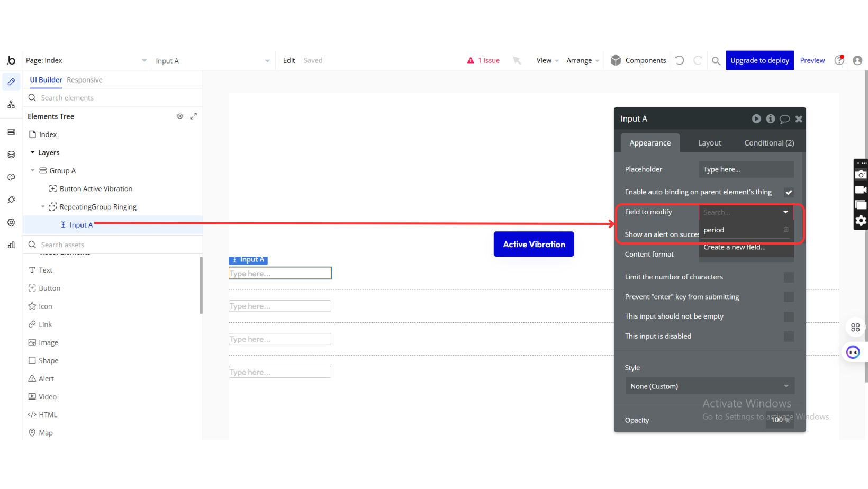Open the Styles palette icon in sidebar
Image resolution: width=868 pixels, height=489 pixels.
coord(11,177)
